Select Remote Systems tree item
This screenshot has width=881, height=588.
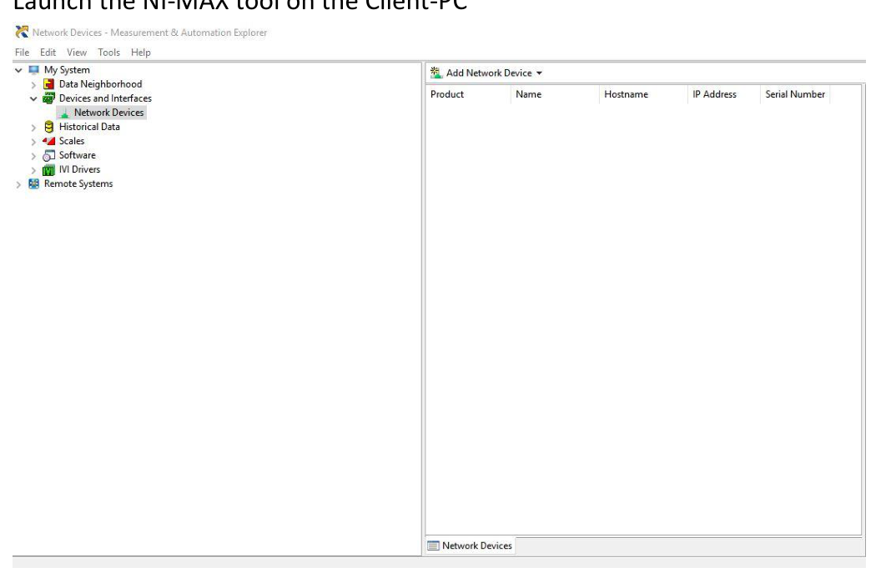(78, 183)
